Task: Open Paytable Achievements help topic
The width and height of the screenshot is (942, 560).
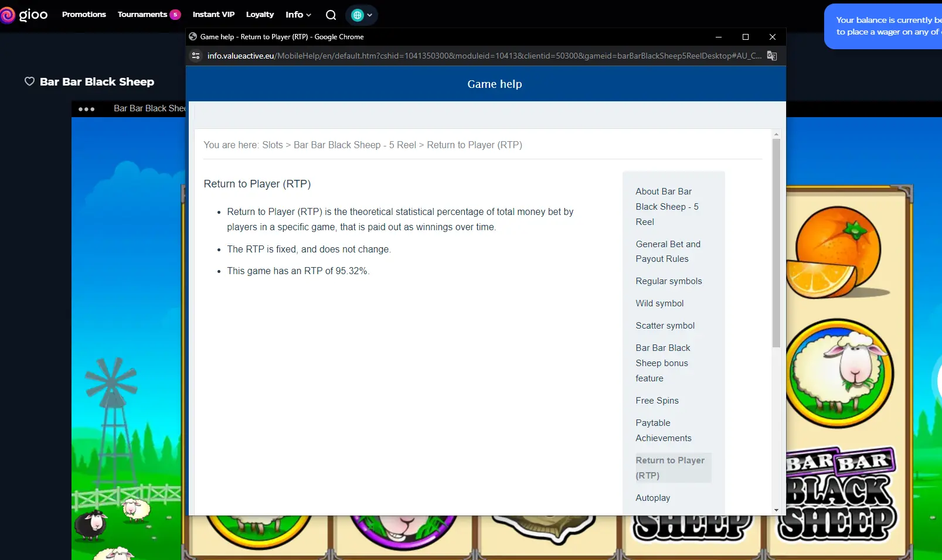Action: [664, 431]
